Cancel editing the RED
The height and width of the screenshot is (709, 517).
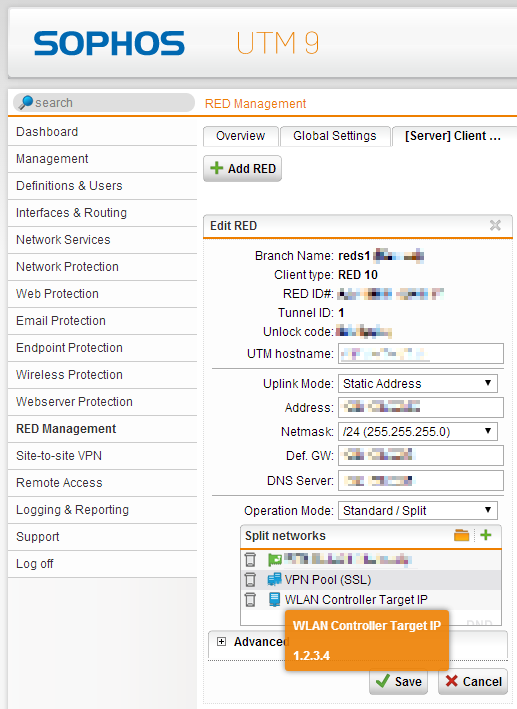(x=473, y=681)
